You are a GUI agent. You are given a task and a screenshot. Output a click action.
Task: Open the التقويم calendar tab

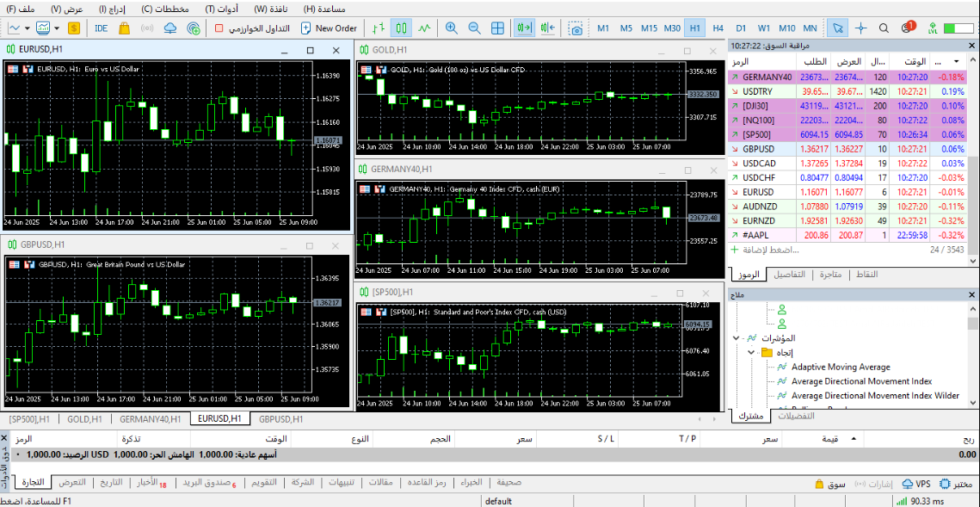pos(264,483)
